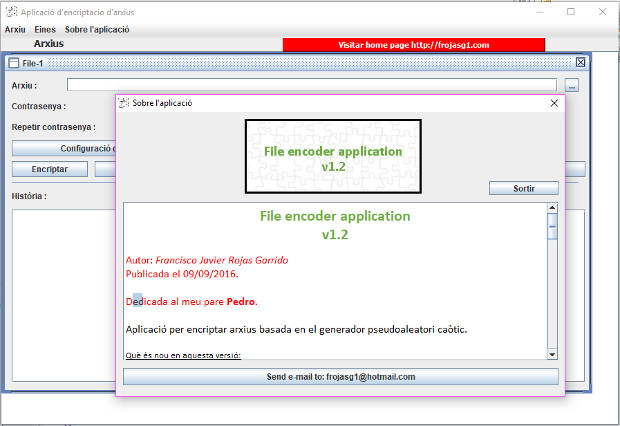Visit the frojasg1.com home page banner
The height and width of the screenshot is (426, 620).
pyautogui.click(x=414, y=45)
